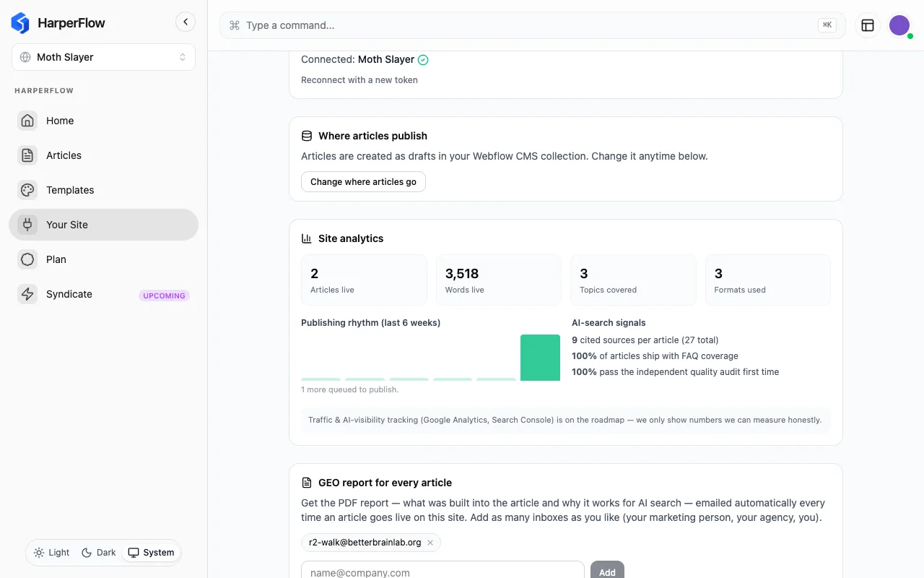Click the Syndicate lightning bolt icon
Image resolution: width=924 pixels, height=578 pixels.
(x=27, y=294)
